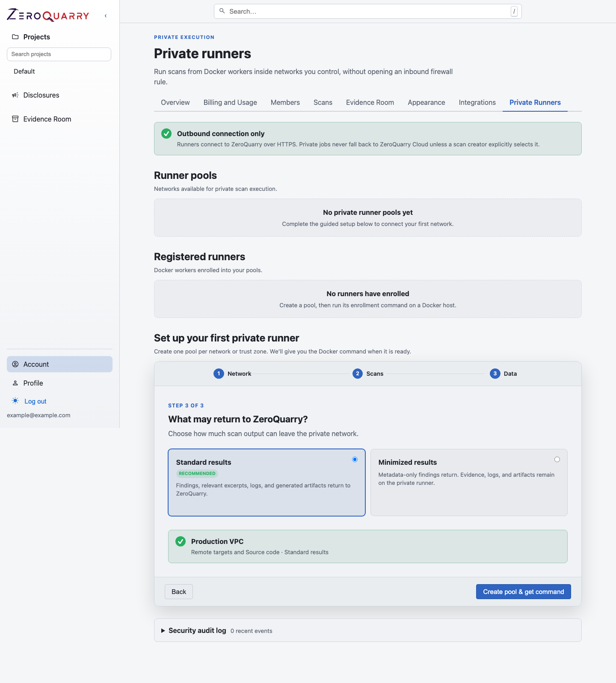
Task: Click the slash shortcut key badge
Action: [514, 12]
